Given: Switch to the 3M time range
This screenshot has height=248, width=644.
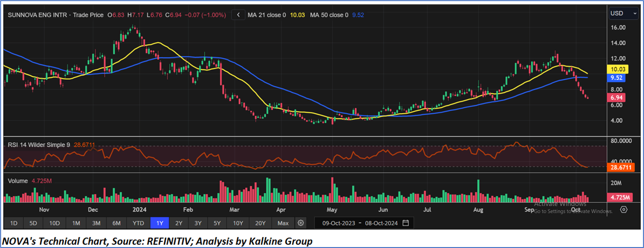Looking at the screenshot, I should pos(96,223).
